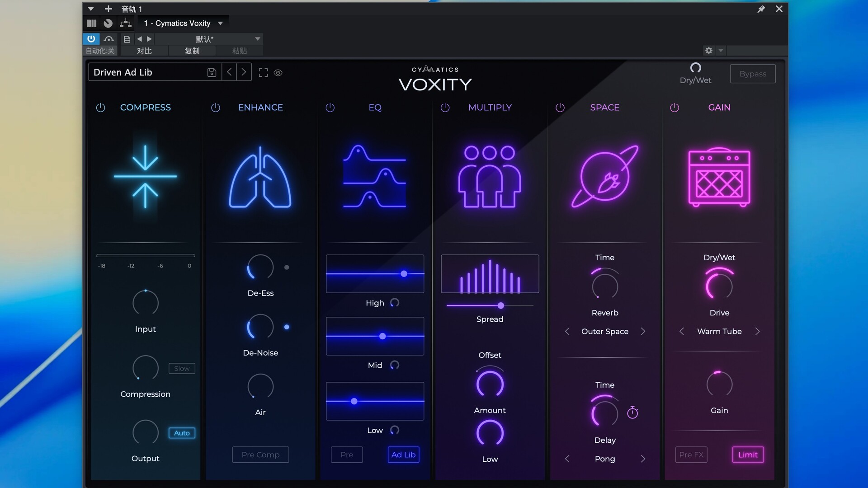The image size is (868, 488).
Task: Click the 对比 compare button
Action: point(144,51)
